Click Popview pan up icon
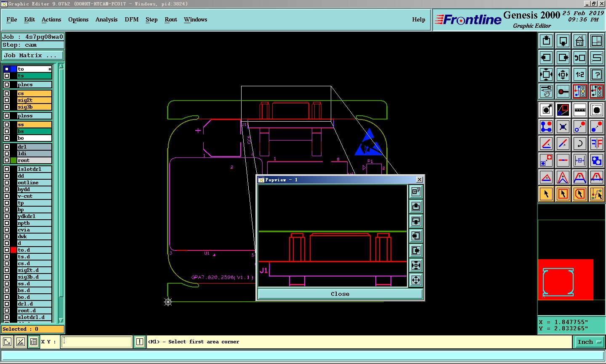Image resolution: width=606 pixels, height=364 pixels. pos(416,206)
